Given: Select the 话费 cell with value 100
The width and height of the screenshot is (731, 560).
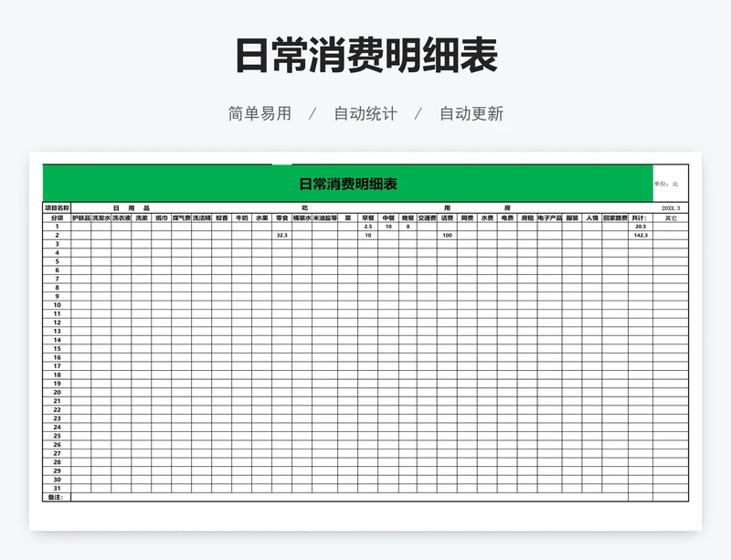Looking at the screenshot, I should pos(447,235).
